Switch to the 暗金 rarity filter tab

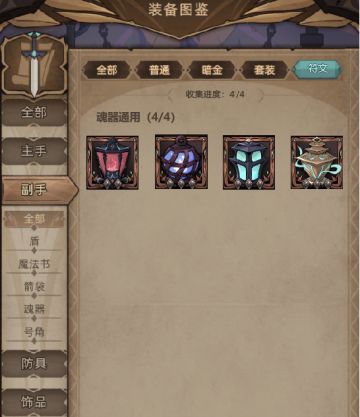click(212, 70)
